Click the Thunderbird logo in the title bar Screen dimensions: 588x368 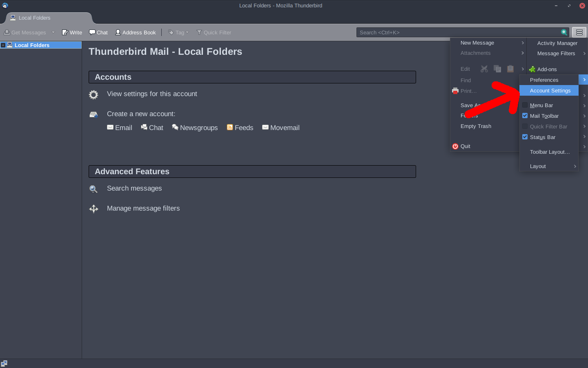coord(5,6)
